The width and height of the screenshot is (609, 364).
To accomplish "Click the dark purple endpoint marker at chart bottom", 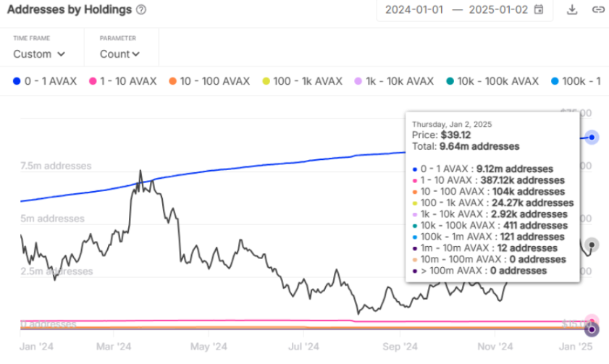I will coord(592,329).
